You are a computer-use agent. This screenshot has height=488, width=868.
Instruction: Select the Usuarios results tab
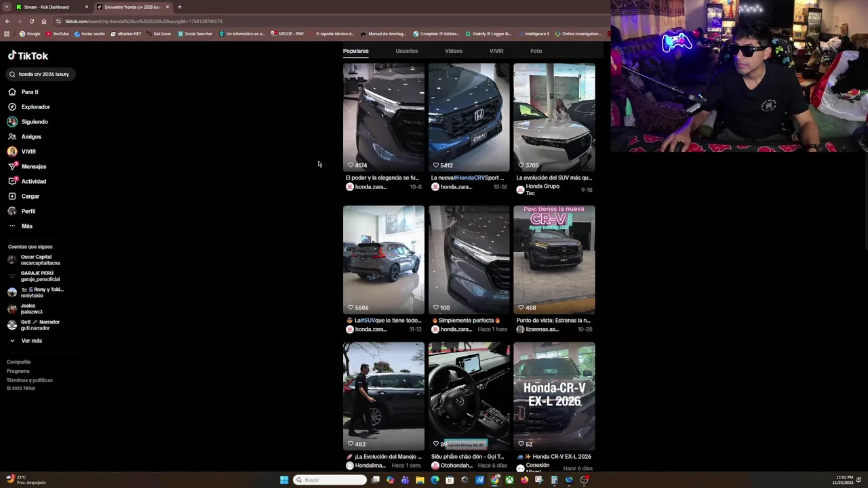tap(407, 51)
